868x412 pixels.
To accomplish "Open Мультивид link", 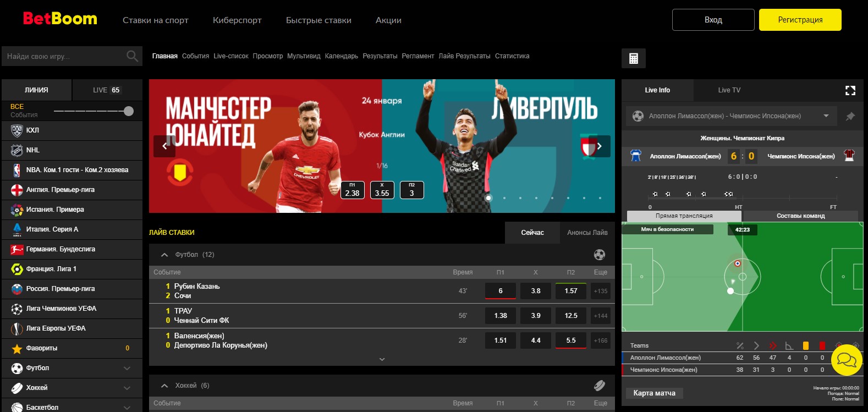I will (x=304, y=56).
